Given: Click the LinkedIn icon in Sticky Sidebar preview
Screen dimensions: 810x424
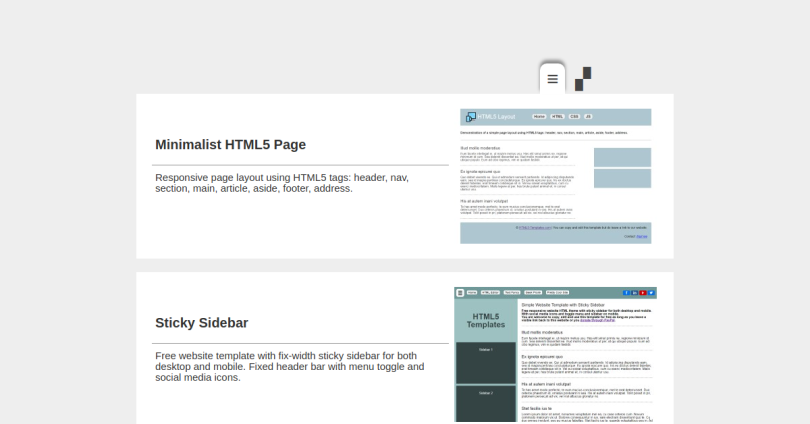Looking at the screenshot, I should pos(634,293).
